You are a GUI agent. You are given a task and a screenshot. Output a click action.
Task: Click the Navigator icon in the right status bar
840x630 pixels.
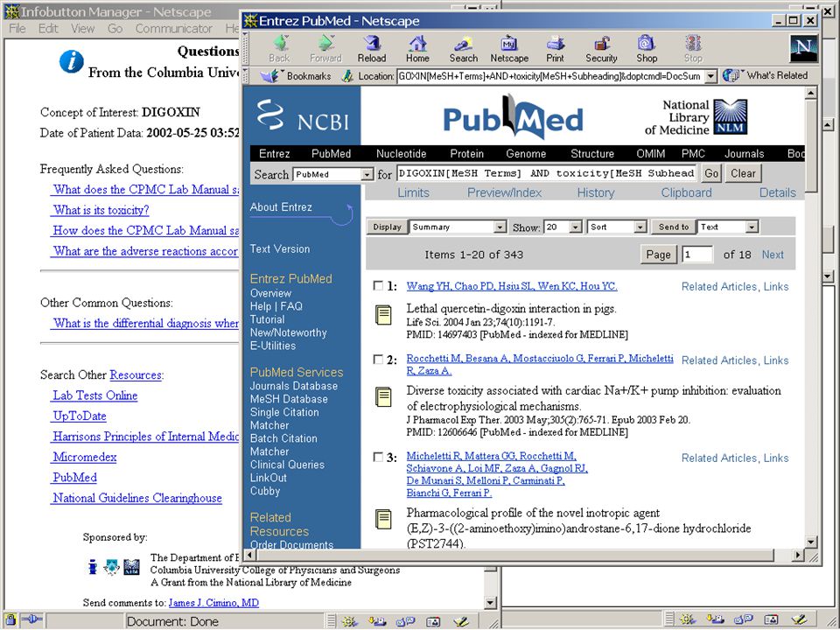(x=688, y=619)
